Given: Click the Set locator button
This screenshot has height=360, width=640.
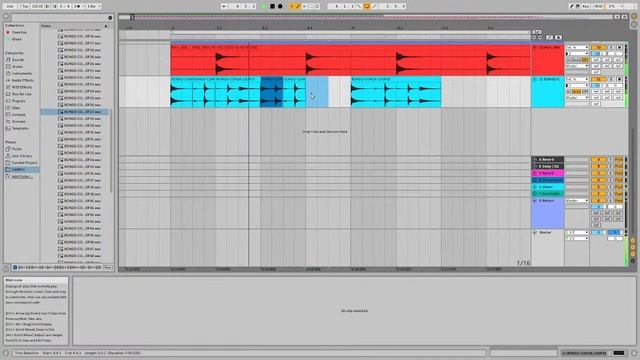Looking at the screenshot, I should [537, 32].
